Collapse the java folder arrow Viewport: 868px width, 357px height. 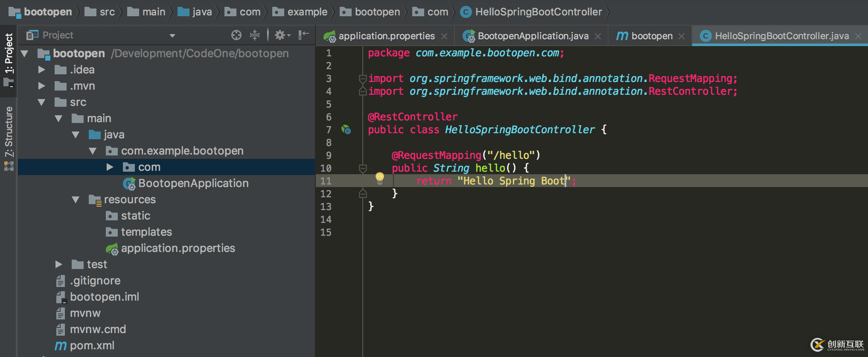[x=76, y=135]
